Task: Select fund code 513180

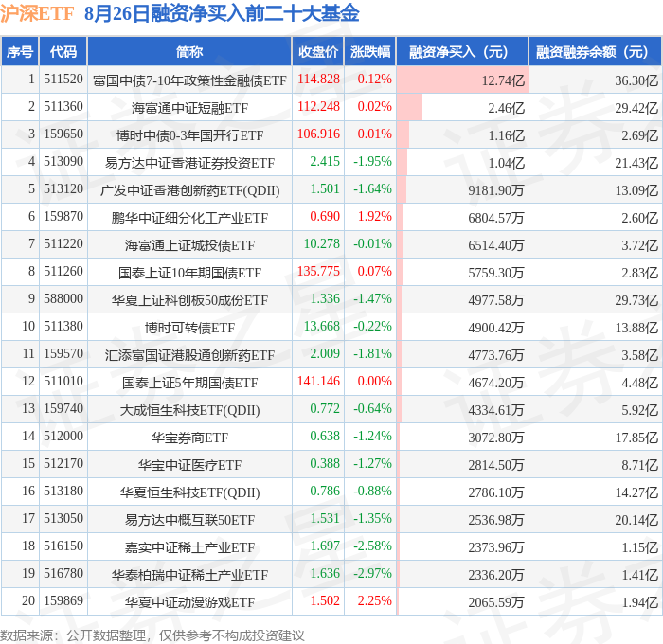Action: (x=63, y=492)
